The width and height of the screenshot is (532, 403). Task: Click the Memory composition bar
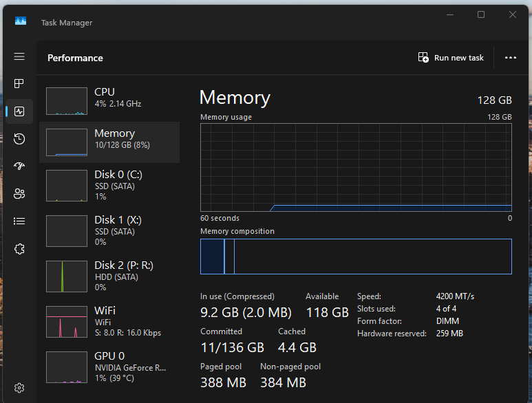click(x=356, y=257)
